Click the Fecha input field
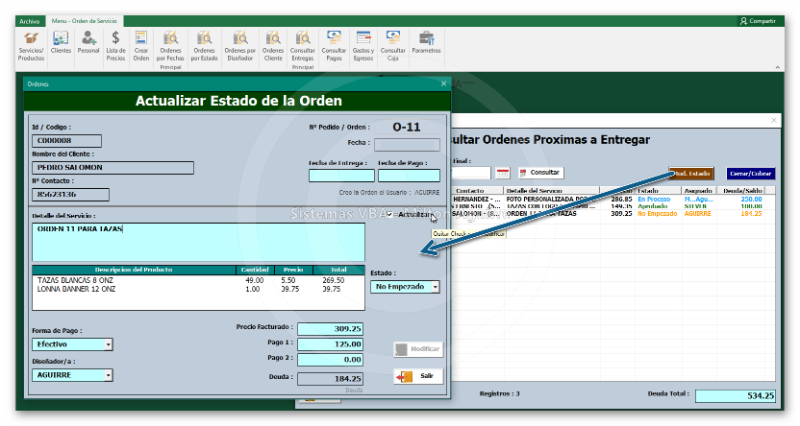800x426 pixels. tap(407, 144)
